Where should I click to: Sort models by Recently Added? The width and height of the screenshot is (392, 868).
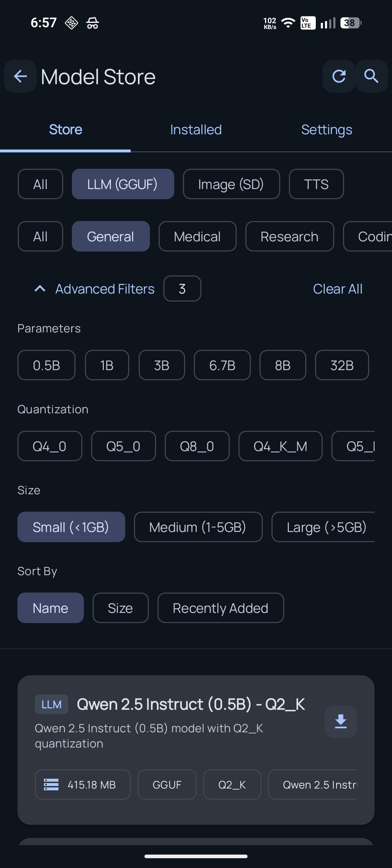click(x=221, y=608)
